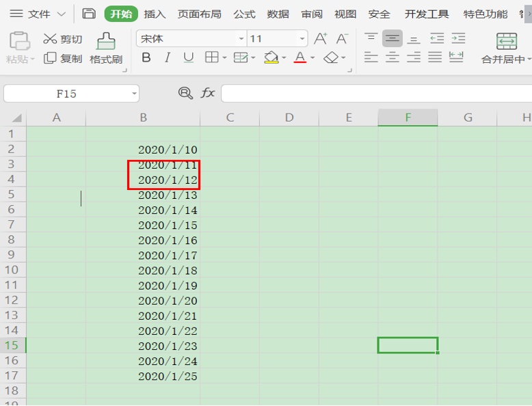Open clipboard dialog launcher corner
The image size is (532, 406).
click(x=124, y=70)
